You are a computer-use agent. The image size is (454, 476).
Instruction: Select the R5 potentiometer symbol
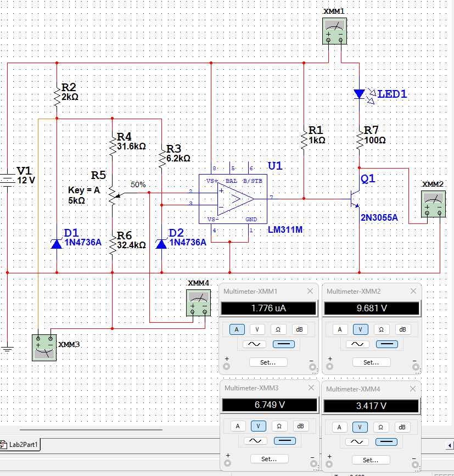point(113,195)
